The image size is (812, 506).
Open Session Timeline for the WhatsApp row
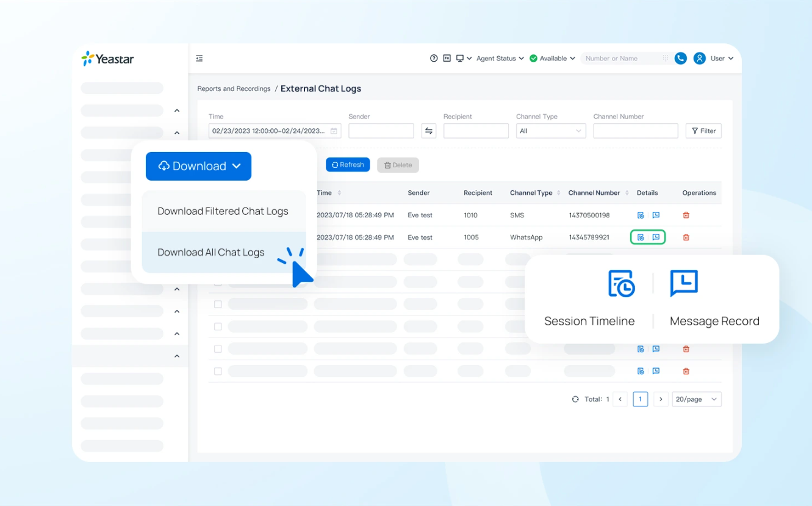coord(641,237)
